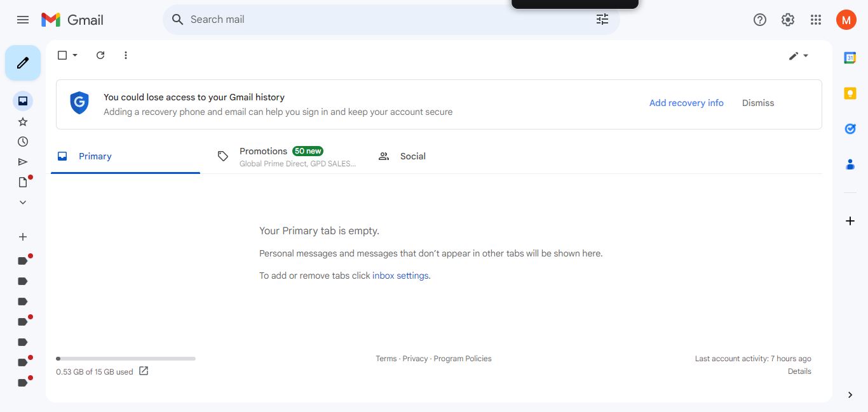Switch to the Primary tab
Screen dimensions: 868x412
[x=125, y=156]
